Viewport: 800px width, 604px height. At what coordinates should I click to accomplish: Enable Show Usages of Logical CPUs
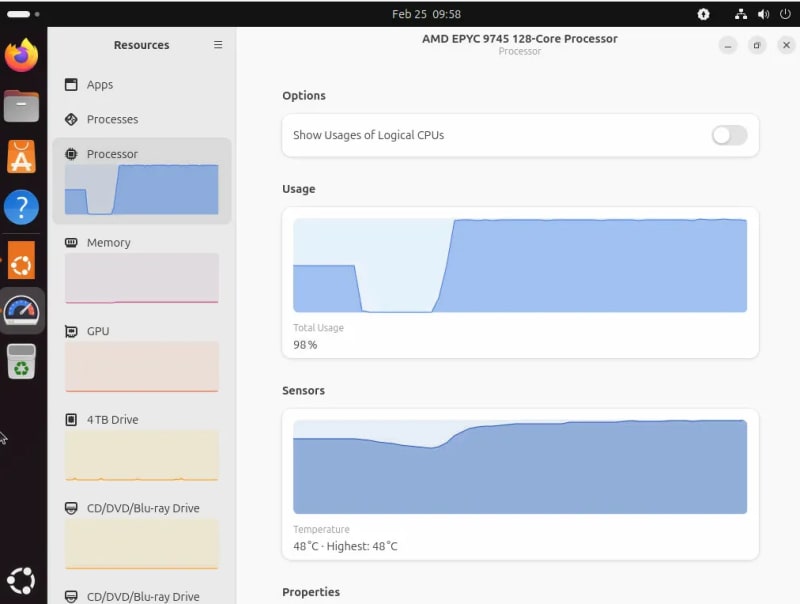(x=729, y=136)
